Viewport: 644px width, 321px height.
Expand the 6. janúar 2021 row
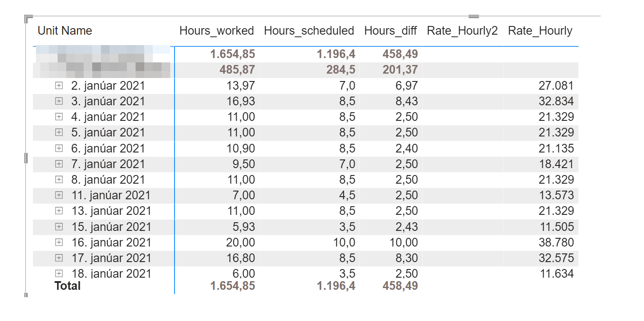[x=59, y=148]
